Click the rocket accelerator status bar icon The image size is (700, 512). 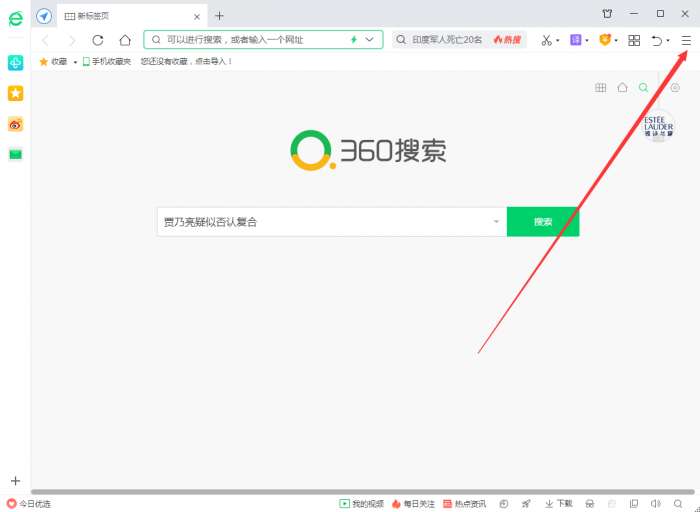tap(526, 504)
